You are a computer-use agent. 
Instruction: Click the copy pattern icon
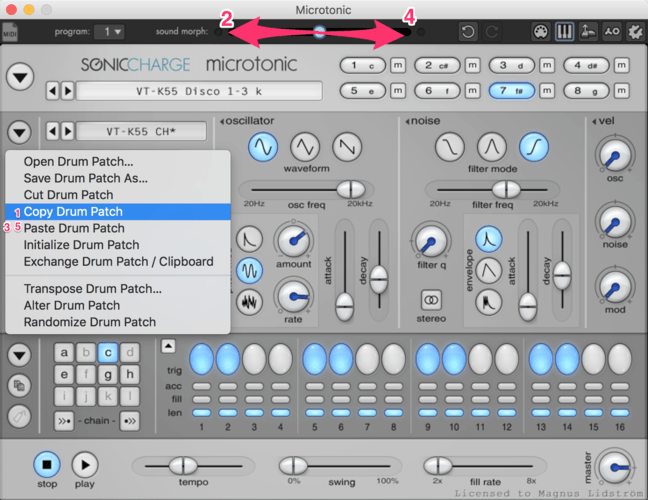[19, 386]
